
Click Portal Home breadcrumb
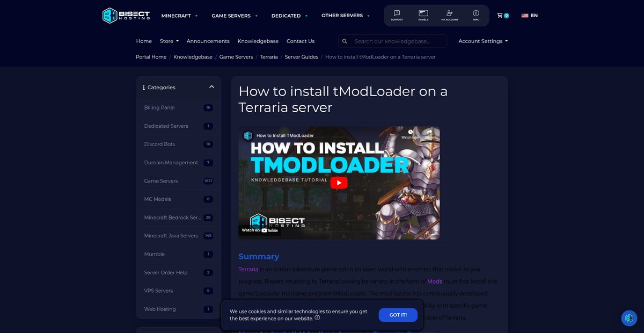coord(151,57)
